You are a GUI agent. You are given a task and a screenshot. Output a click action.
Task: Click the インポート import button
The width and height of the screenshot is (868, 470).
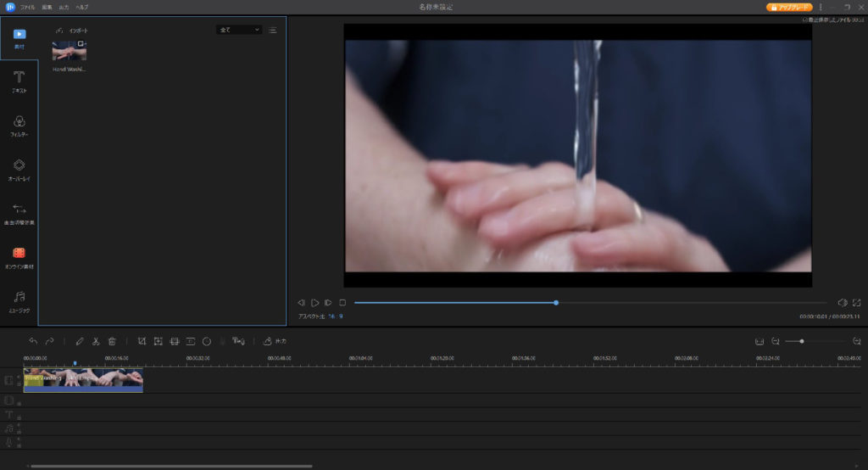click(x=72, y=31)
